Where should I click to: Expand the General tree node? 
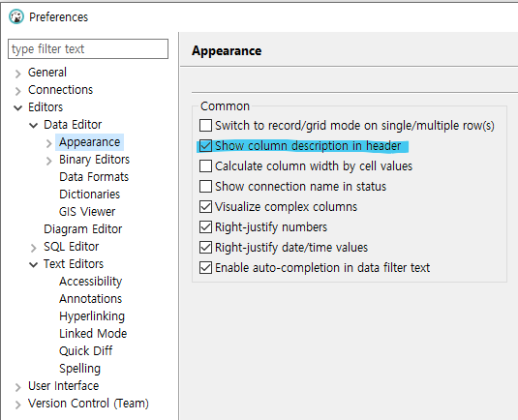point(17,74)
